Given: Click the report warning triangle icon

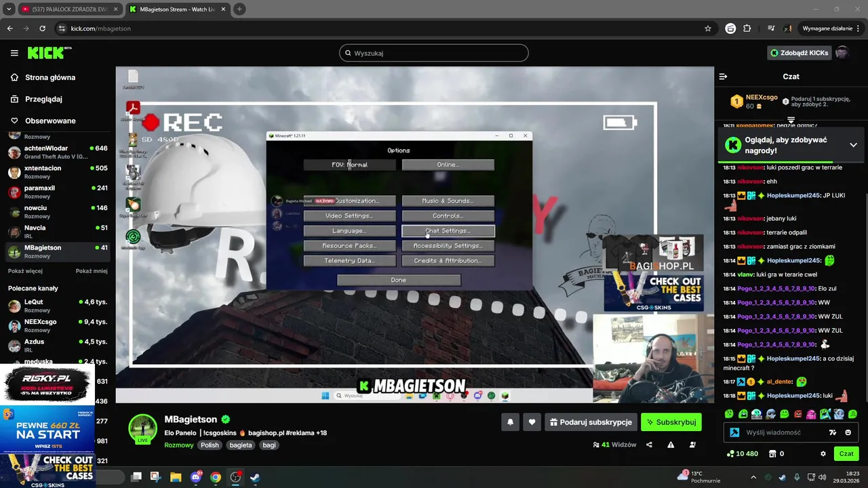Looking at the screenshot, I should click(671, 445).
